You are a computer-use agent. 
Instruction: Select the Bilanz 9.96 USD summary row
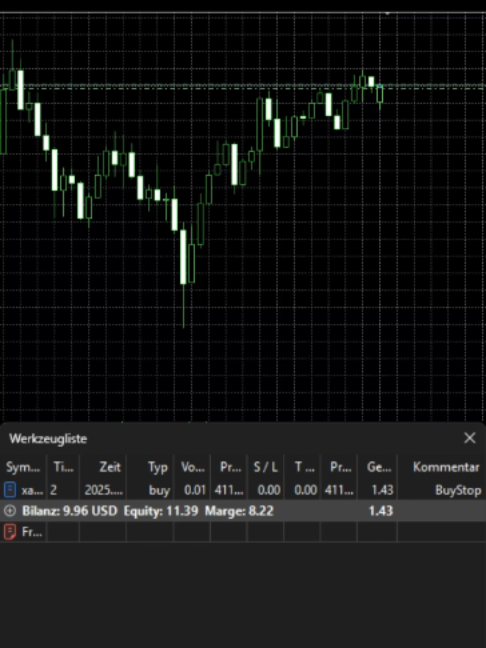point(243,511)
